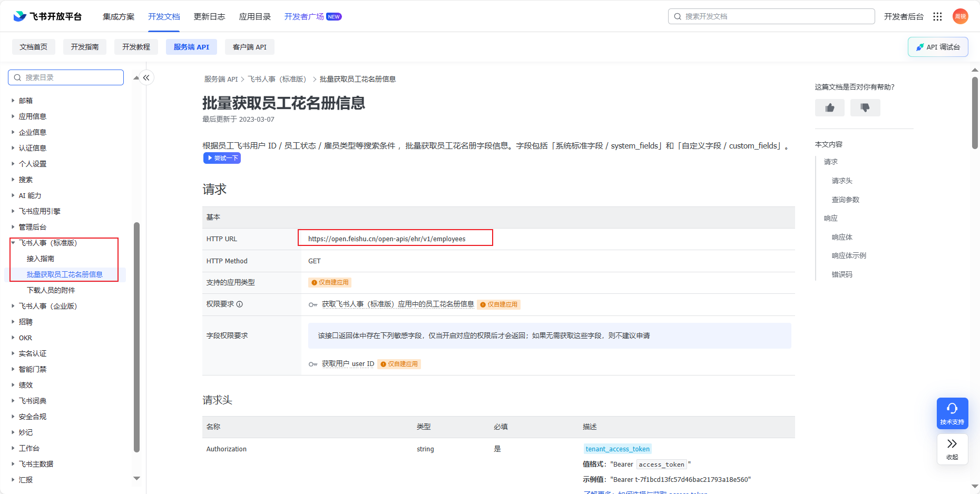Expand the 认证信息 tree node

(13, 147)
